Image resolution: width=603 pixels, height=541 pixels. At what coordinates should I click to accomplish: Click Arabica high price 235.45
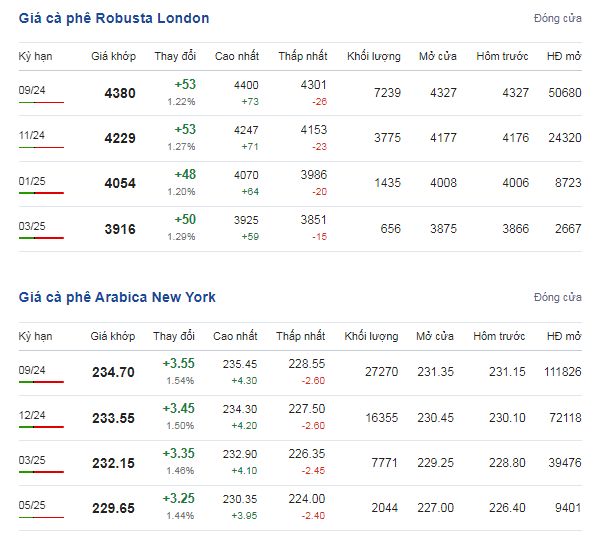click(240, 364)
